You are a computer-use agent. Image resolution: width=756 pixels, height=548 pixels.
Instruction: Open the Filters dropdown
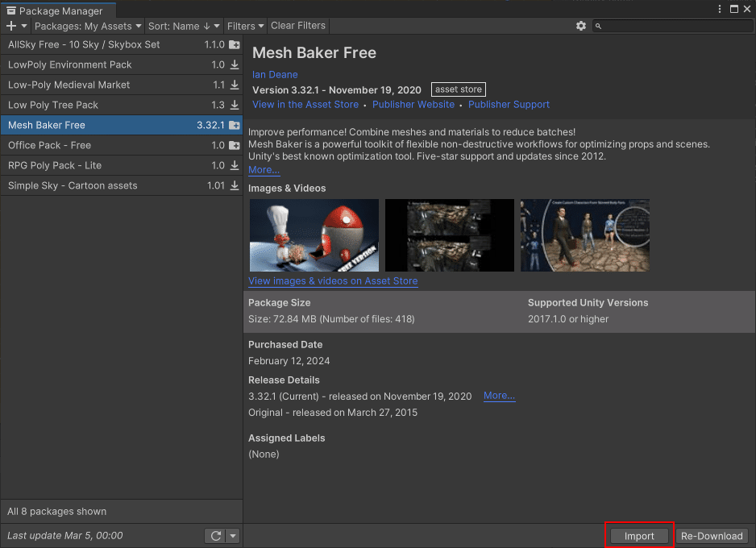245,26
